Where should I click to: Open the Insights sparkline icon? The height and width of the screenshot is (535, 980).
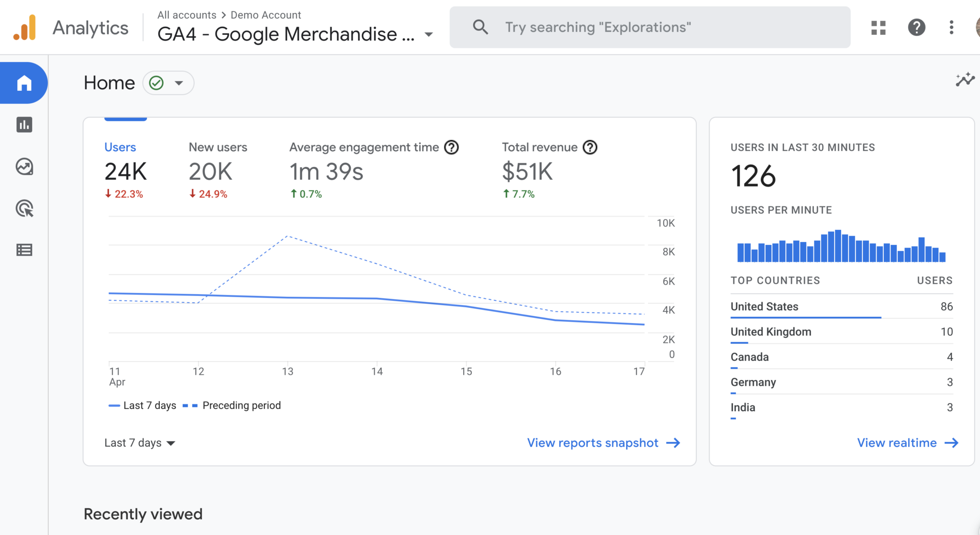(x=965, y=79)
